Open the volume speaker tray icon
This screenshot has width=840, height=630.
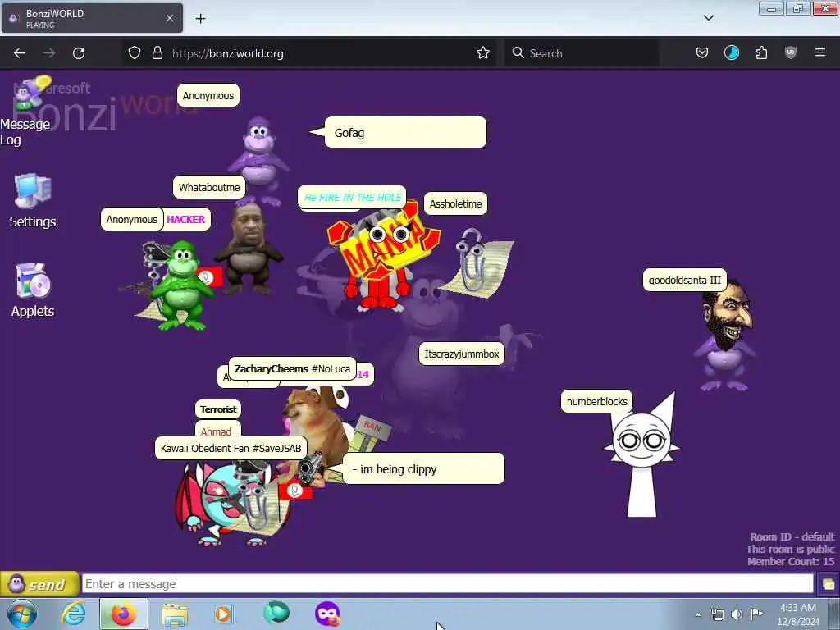point(737,614)
